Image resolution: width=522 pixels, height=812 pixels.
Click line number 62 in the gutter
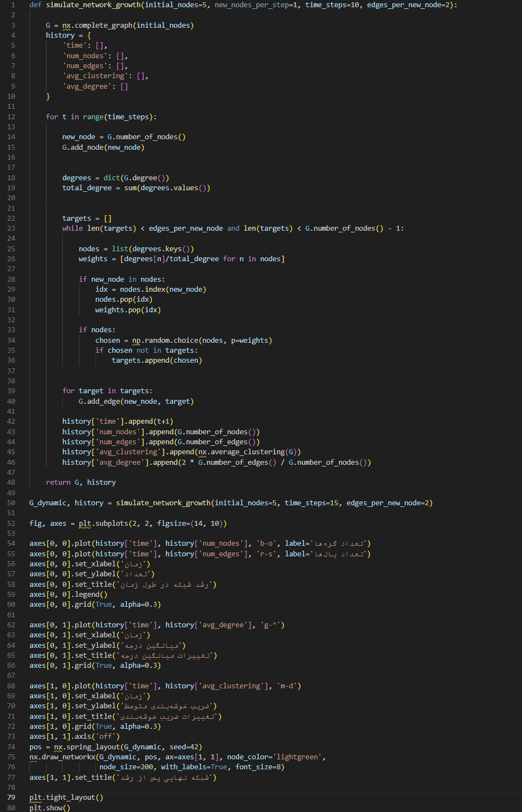pos(11,625)
